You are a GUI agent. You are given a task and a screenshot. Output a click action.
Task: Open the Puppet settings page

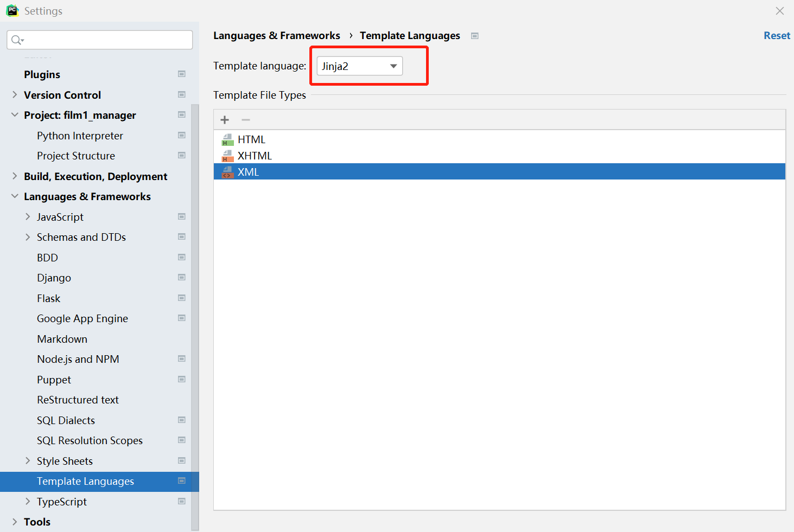coord(54,380)
